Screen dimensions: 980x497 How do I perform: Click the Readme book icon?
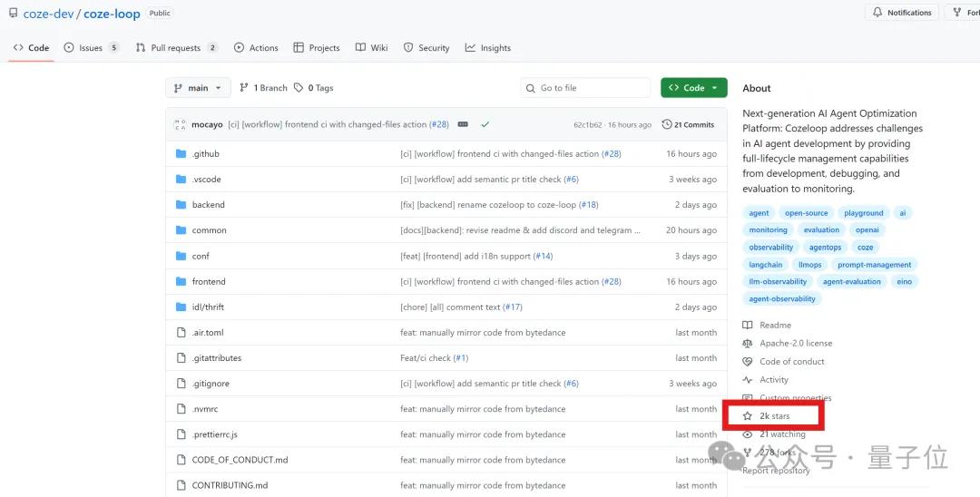pyautogui.click(x=748, y=326)
